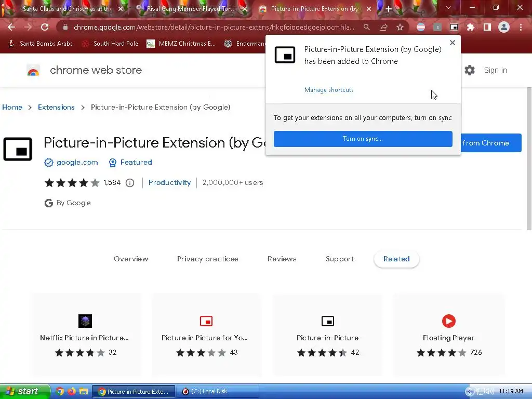Close the Picture-in-Picture Extension browser tab
This screenshot has height=399, width=532.
point(369,9)
